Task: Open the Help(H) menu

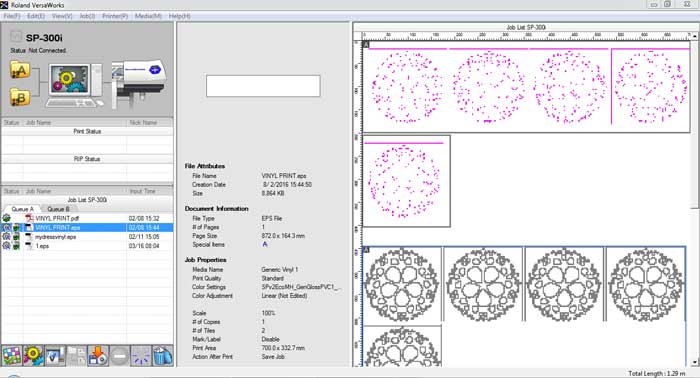Action: (x=179, y=16)
